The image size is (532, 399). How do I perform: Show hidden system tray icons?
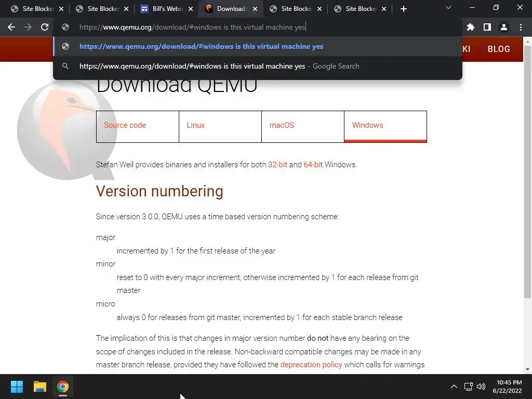(x=454, y=387)
